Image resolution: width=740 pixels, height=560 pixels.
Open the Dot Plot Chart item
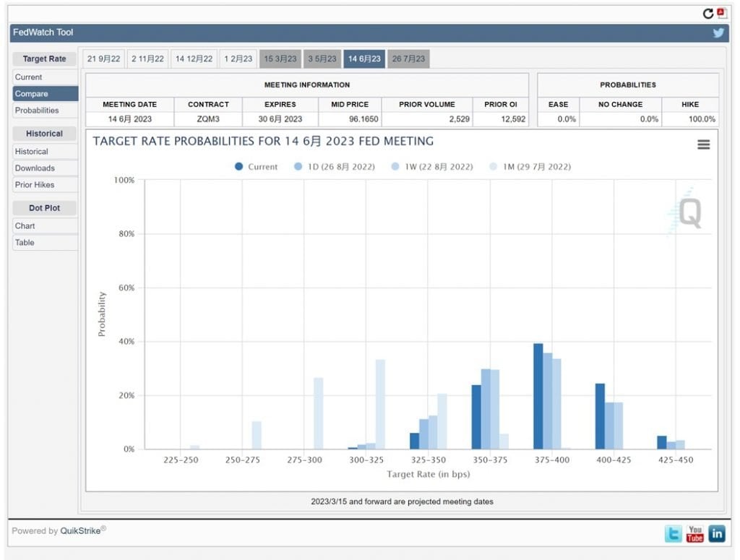tap(46, 226)
